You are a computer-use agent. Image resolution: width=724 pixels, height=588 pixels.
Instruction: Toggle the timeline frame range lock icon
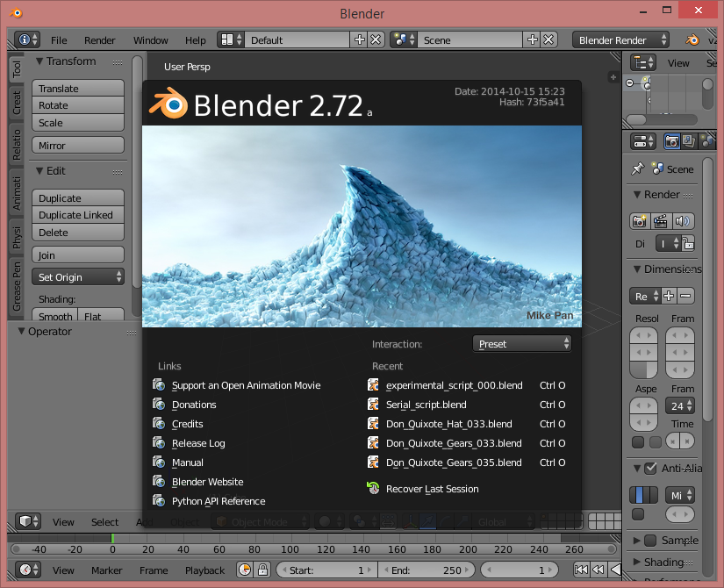click(262, 570)
